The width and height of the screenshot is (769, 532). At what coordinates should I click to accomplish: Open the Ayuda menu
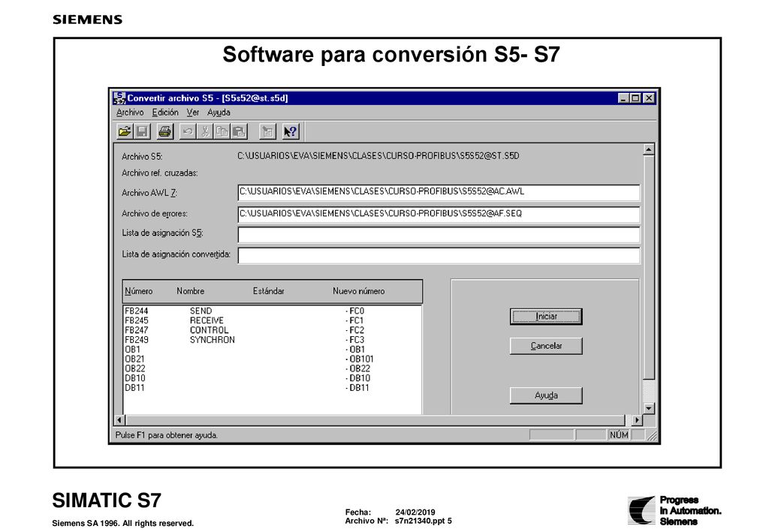click(219, 113)
